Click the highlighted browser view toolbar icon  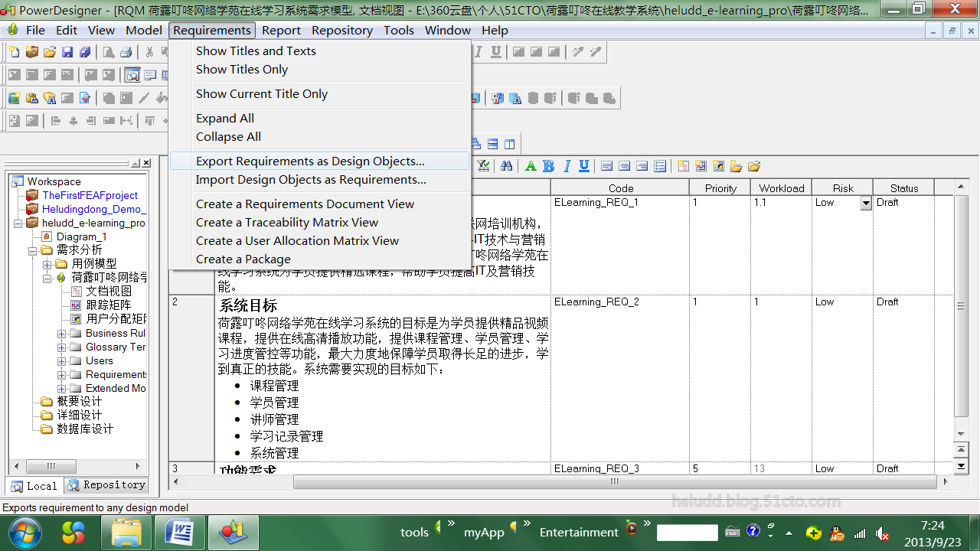click(x=132, y=75)
